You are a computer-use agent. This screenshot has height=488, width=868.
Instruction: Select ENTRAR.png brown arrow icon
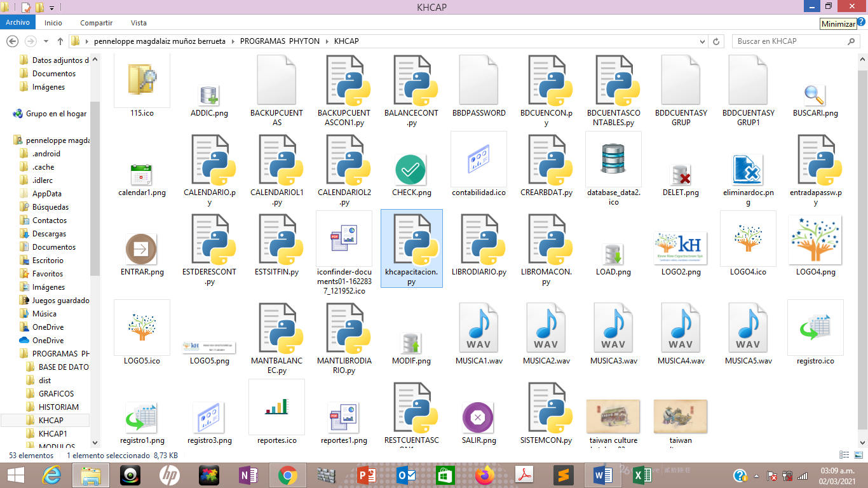click(x=142, y=249)
